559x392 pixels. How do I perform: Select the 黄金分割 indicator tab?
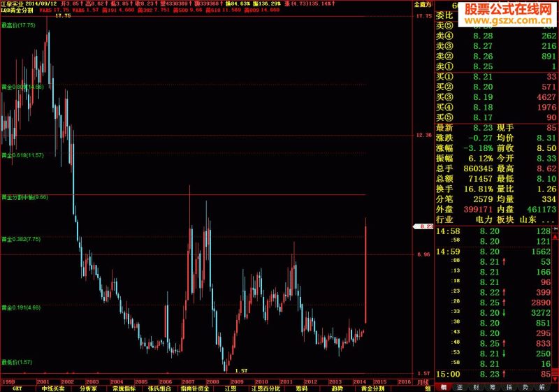point(372,389)
